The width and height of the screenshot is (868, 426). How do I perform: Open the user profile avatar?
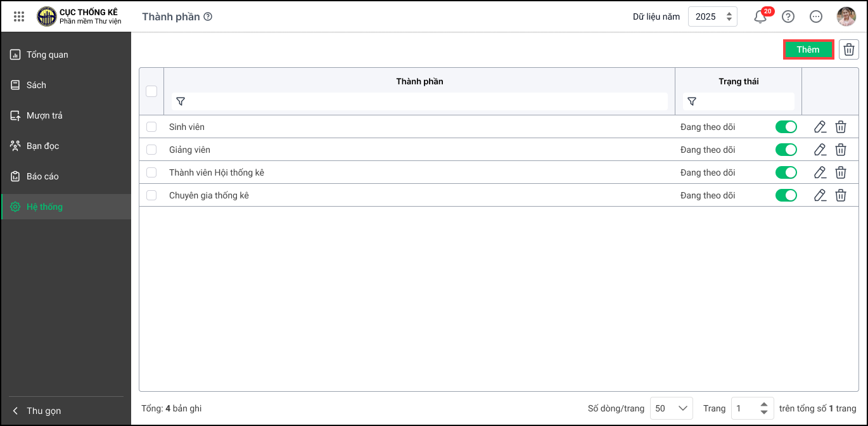click(x=846, y=17)
